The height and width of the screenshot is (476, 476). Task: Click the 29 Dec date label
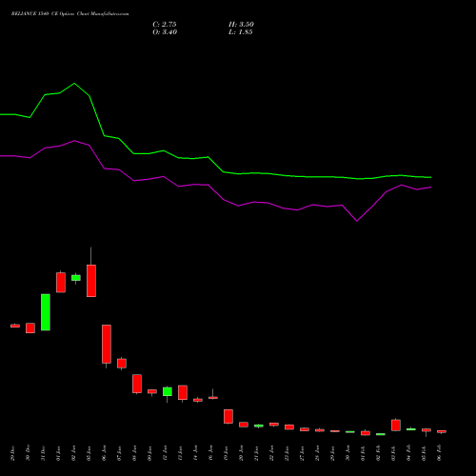click(x=12, y=453)
